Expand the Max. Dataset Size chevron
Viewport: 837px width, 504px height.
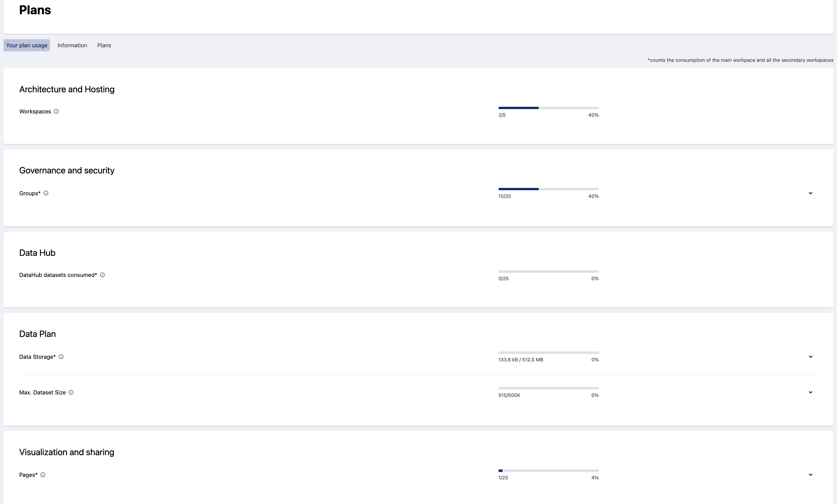click(811, 392)
